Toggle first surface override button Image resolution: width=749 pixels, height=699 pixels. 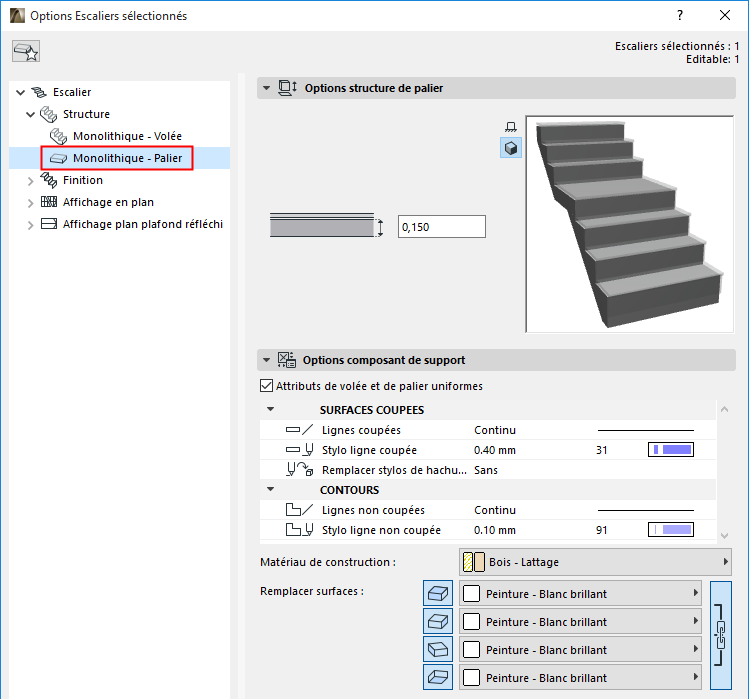tap(438, 594)
